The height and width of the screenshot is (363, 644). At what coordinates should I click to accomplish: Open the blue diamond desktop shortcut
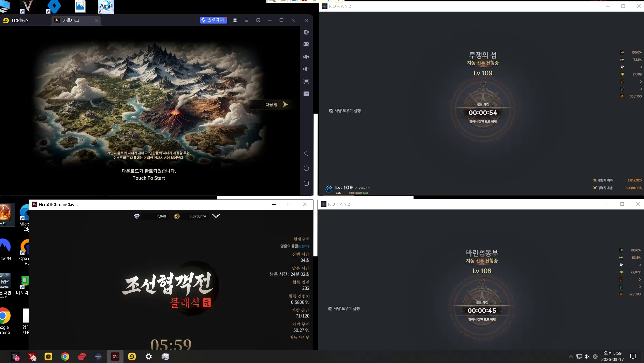click(x=54, y=6)
